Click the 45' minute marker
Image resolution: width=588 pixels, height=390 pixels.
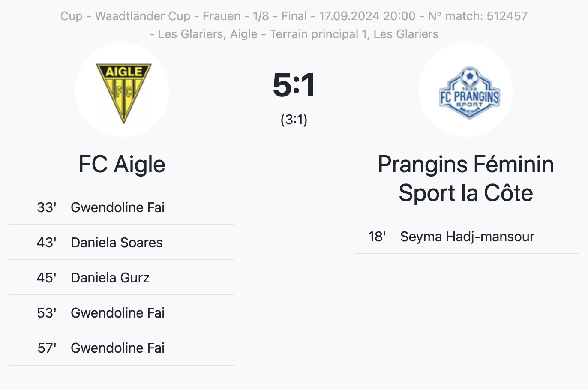(x=46, y=278)
